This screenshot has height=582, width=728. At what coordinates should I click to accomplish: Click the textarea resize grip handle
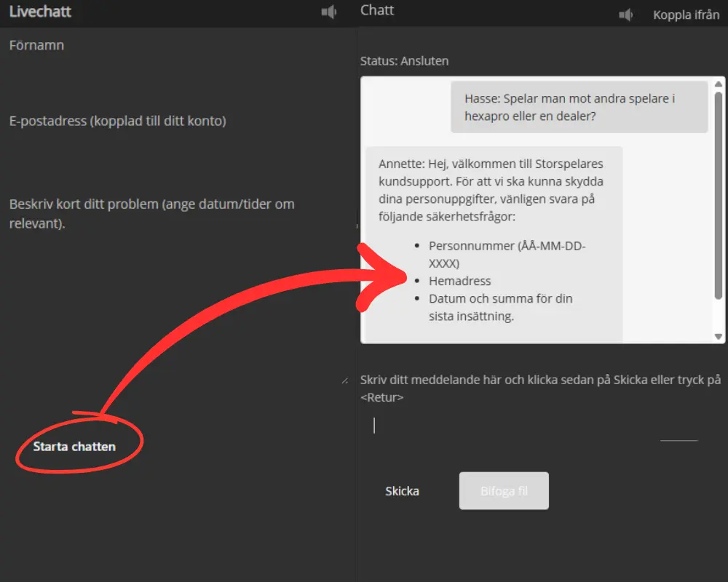[x=345, y=381]
